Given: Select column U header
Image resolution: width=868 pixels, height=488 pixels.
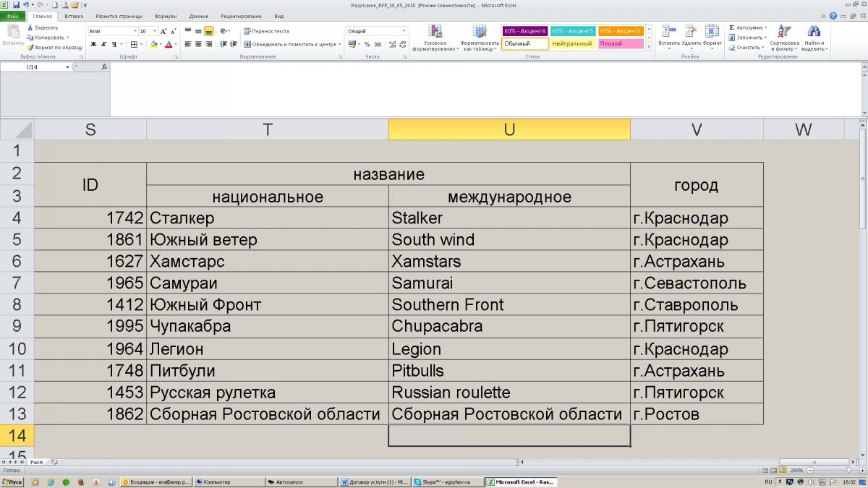Looking at the screenshot, I should (x=509, y=129).
